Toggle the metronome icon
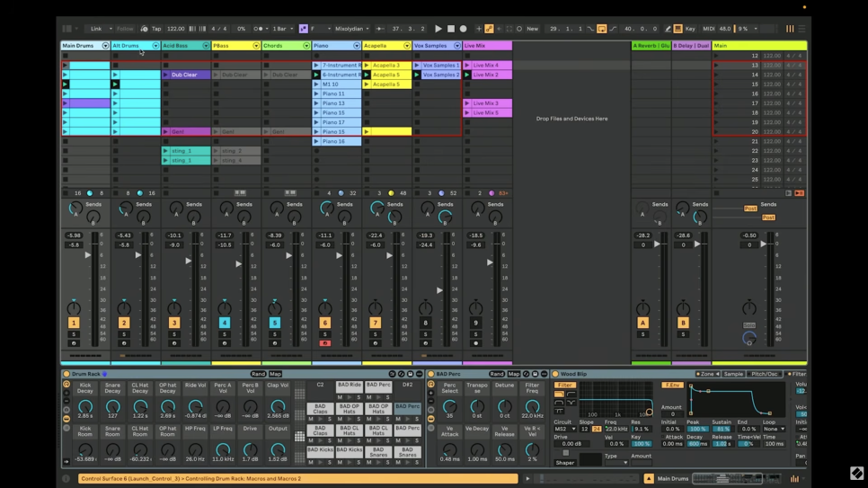Image resolution: width=868 pixels, height=488 pixels. tap(258, 29)
